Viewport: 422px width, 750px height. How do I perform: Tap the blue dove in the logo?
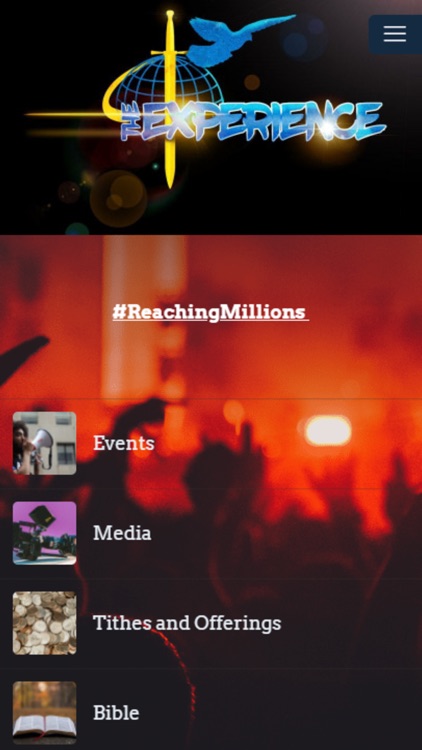tap(238, 38)
